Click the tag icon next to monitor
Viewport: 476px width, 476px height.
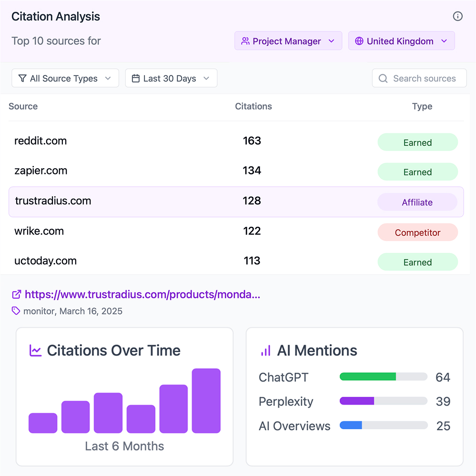click(x=16, y=311)
